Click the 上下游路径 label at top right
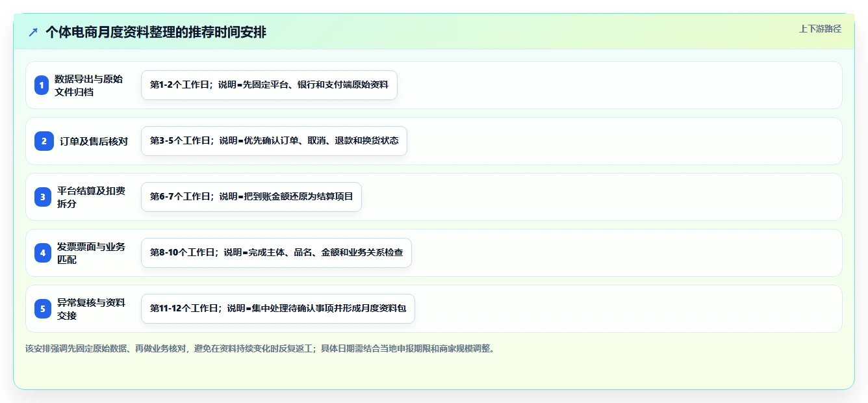868x403 pixels. coord(820,29)
